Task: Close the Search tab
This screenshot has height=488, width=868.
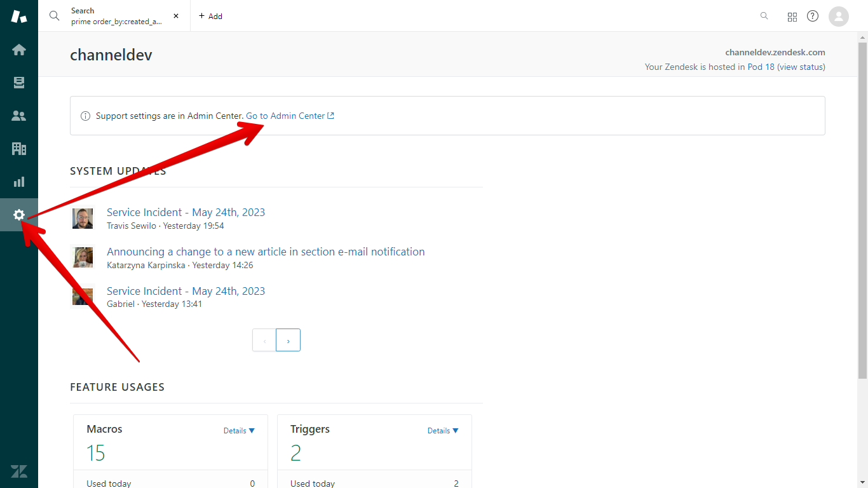Action: coord(176,16)
